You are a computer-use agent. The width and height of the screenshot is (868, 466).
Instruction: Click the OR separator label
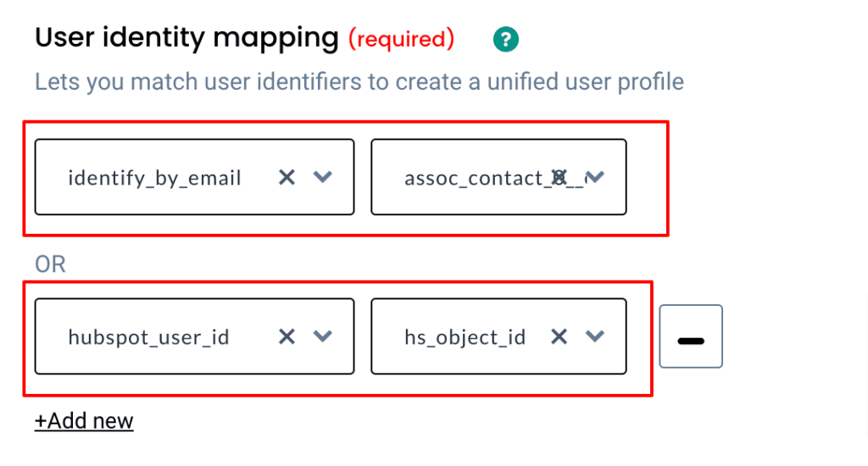(50, 264)
